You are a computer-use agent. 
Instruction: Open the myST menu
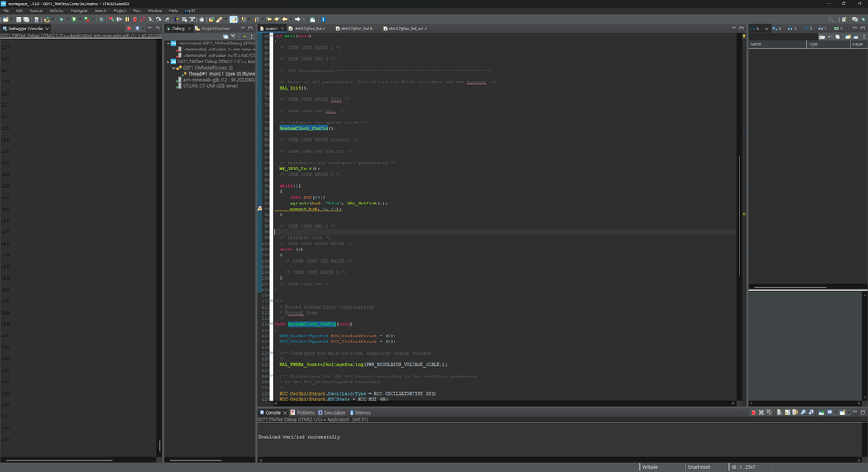click(190, 10)
